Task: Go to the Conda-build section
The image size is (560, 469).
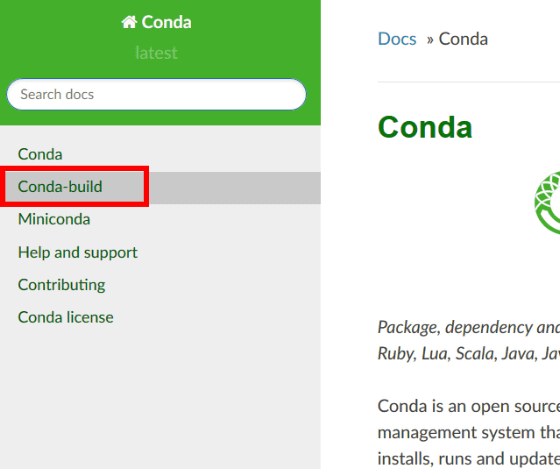Action: [60, 186]
